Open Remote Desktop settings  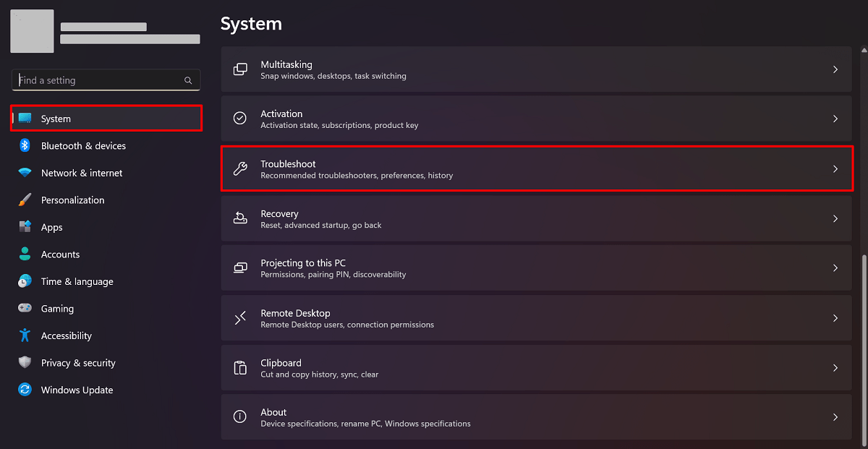click(x=535, y=318)
